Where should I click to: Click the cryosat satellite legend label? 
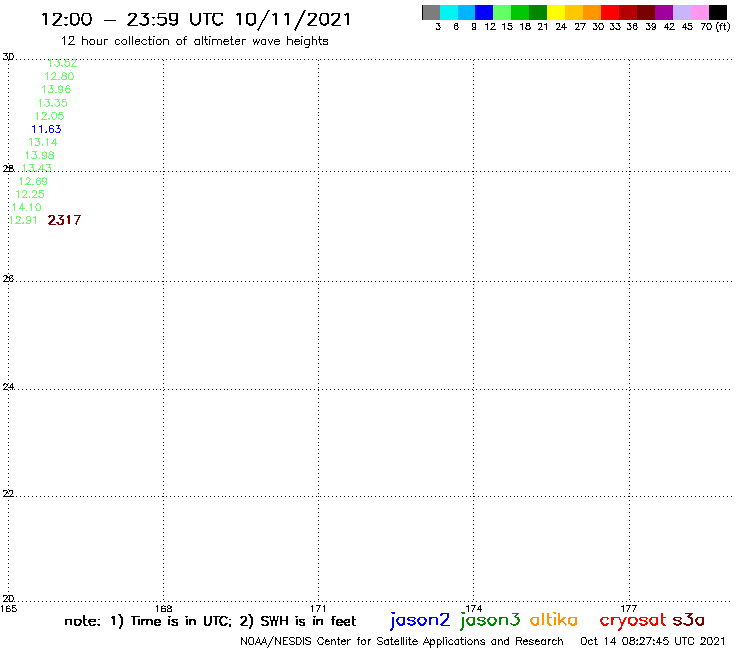tap(633, 620)
